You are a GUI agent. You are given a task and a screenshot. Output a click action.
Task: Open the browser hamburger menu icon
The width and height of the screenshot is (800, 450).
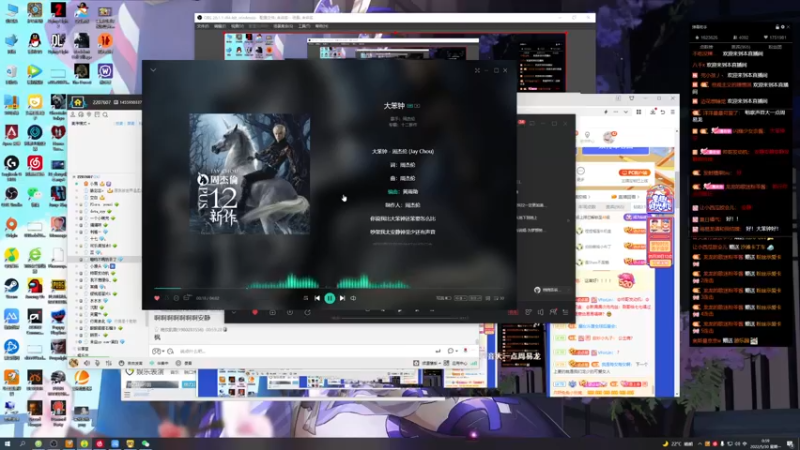[x=672, y=112]
